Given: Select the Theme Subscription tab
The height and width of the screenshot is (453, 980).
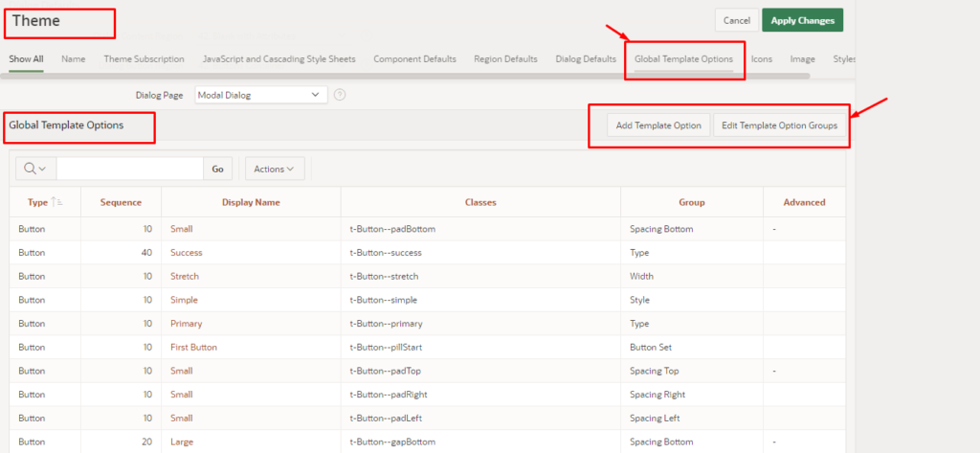Looking at the screenshot, I should click(144, 58).
